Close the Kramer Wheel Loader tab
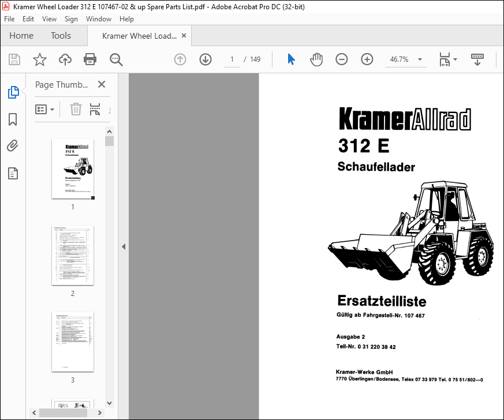The height and width of the screenshot is (420, 504). pos(184,36)
